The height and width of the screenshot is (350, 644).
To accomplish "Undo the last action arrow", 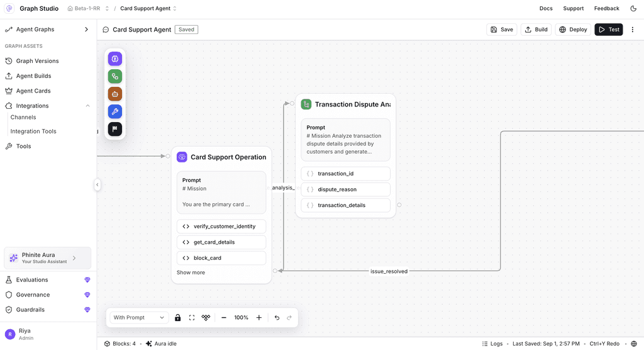I will [x=277, y=317].
